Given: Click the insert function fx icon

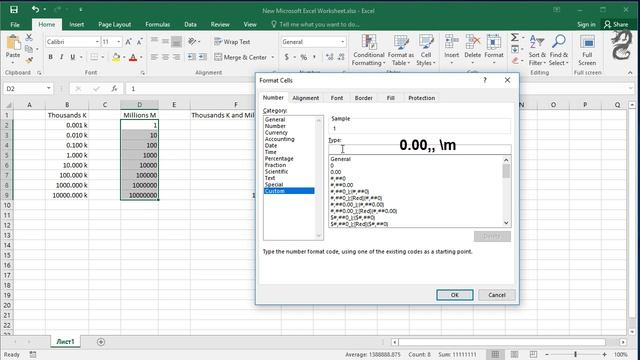Looking at the screenshot, I should point(114,88).
